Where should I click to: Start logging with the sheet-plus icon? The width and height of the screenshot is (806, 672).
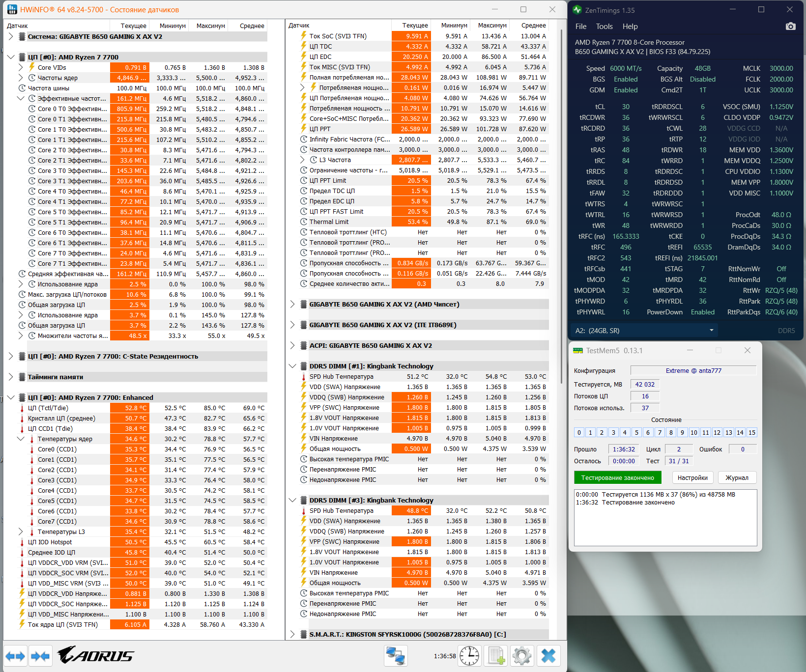pyautogui.click(x=496, y=656)
